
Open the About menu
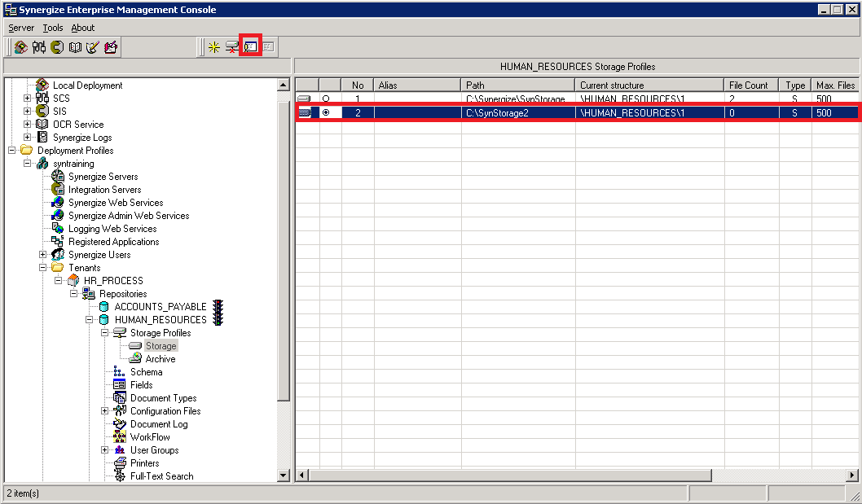[83, 28]
